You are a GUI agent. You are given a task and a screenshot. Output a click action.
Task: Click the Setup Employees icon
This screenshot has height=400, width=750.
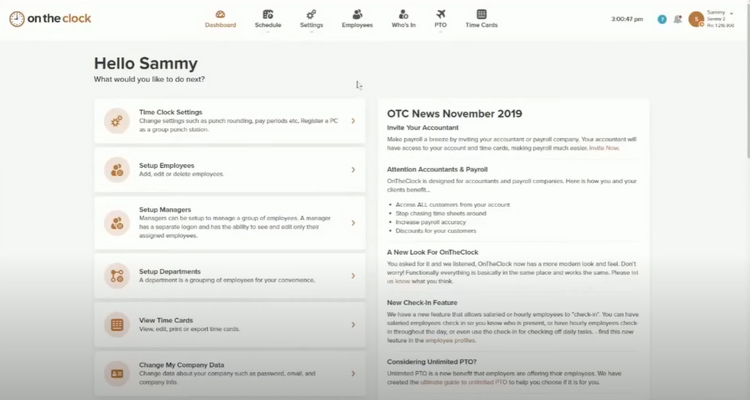[117, 170]
